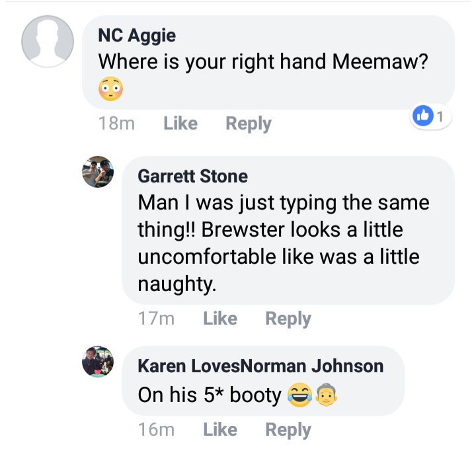This screenshot has width=476, height=449.
Task: Click the 16m timestamp on Karen's comment
Action: 156,429
